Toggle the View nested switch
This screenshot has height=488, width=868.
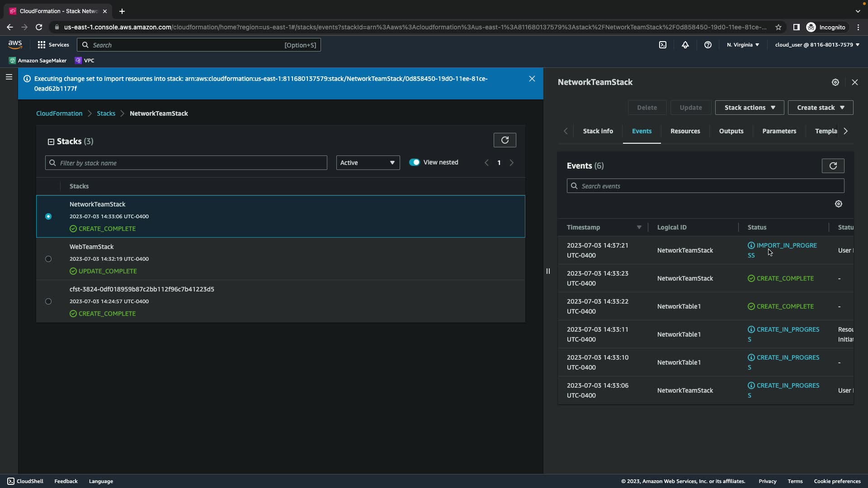click(414, 162)
